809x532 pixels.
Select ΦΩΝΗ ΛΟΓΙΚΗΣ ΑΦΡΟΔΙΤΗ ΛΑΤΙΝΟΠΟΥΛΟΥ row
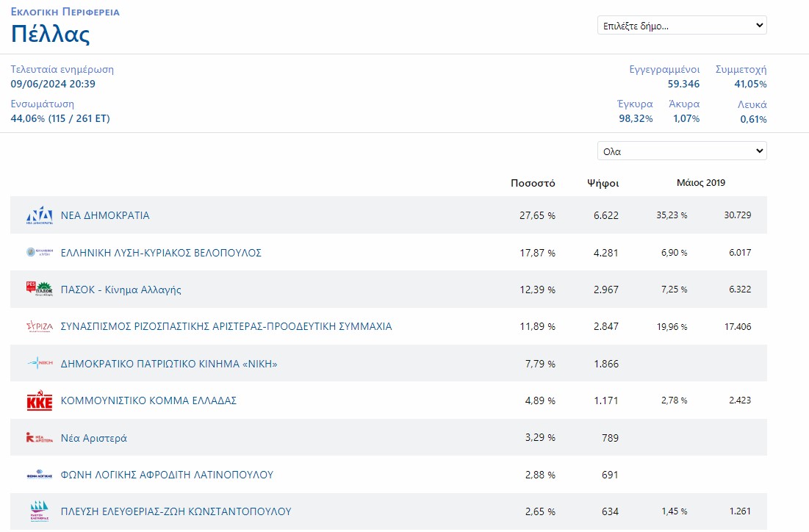click(167, 475)
